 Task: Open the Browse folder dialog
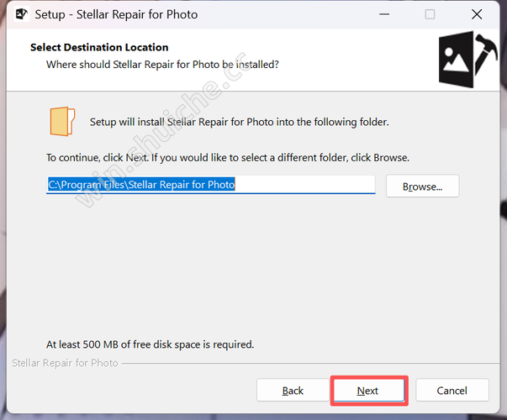click(x=422, y=186)
